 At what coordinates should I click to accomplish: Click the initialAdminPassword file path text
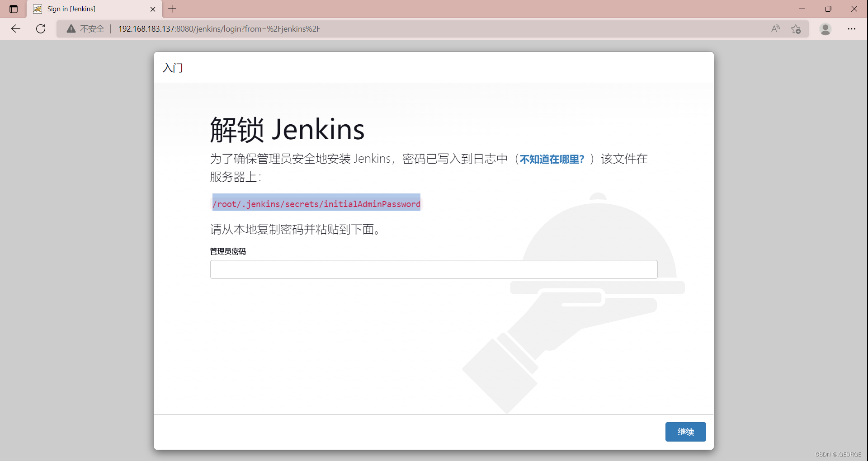coord(316,204)
